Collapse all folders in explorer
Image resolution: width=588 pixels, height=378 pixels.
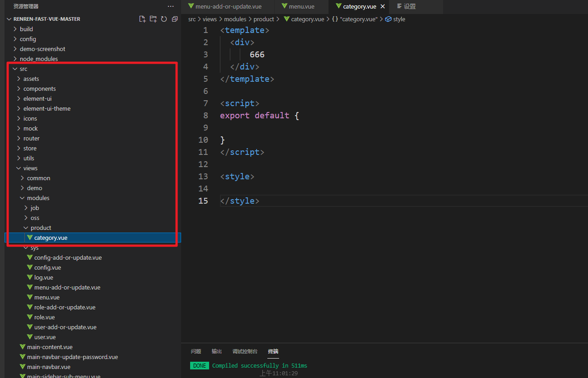[x=175, y=19]
